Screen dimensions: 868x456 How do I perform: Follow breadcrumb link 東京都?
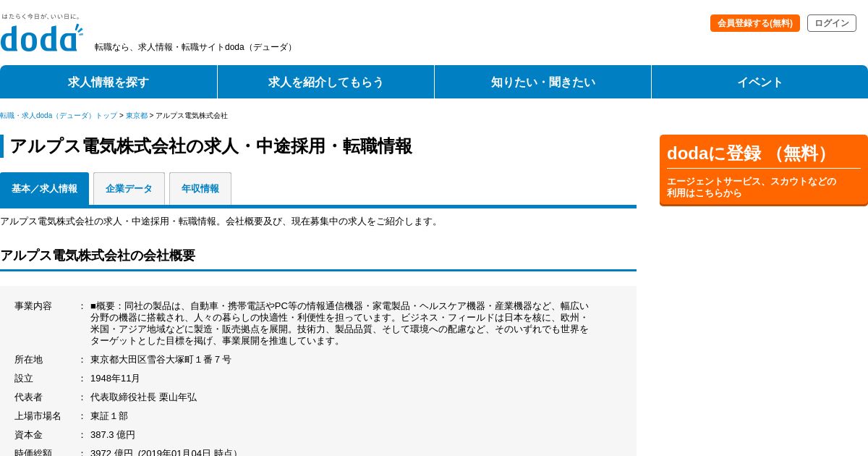pyautogui.click(x=137, y=116)
